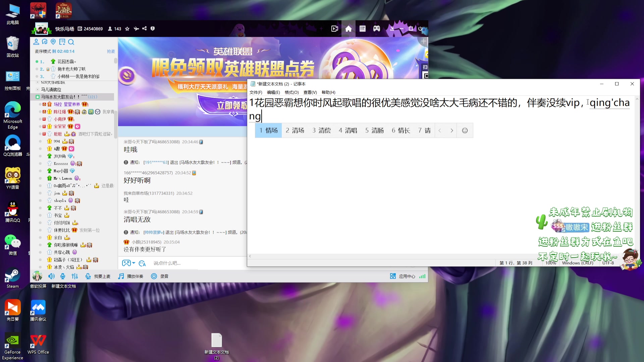The image size is (644, 362).
Task: Open 应用中心 from the bottom bar
Action: (x=402, y=276)
